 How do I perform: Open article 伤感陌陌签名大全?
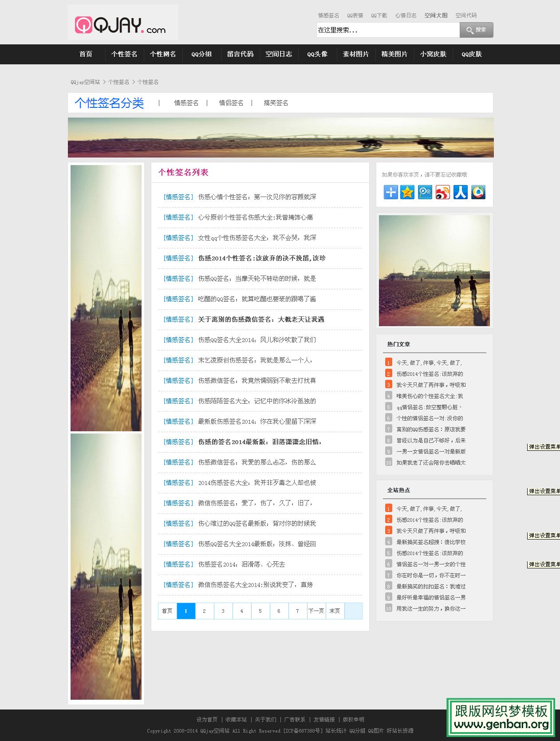pos(257,401)
